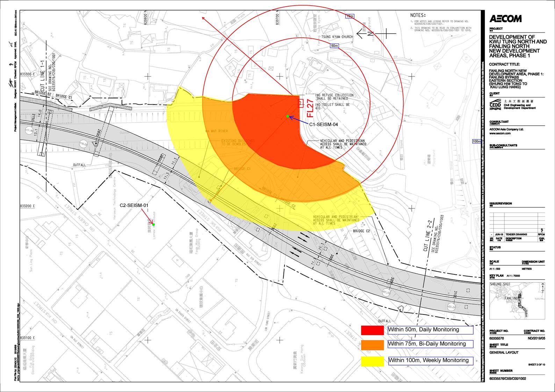
Task: Click the 'CONTRACT TITLE:' heading
Action: coord(505,64)
